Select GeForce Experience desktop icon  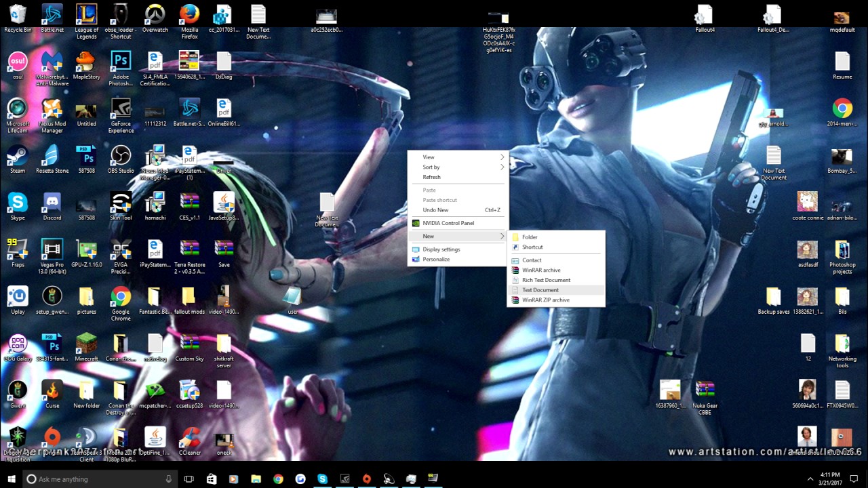121,115
